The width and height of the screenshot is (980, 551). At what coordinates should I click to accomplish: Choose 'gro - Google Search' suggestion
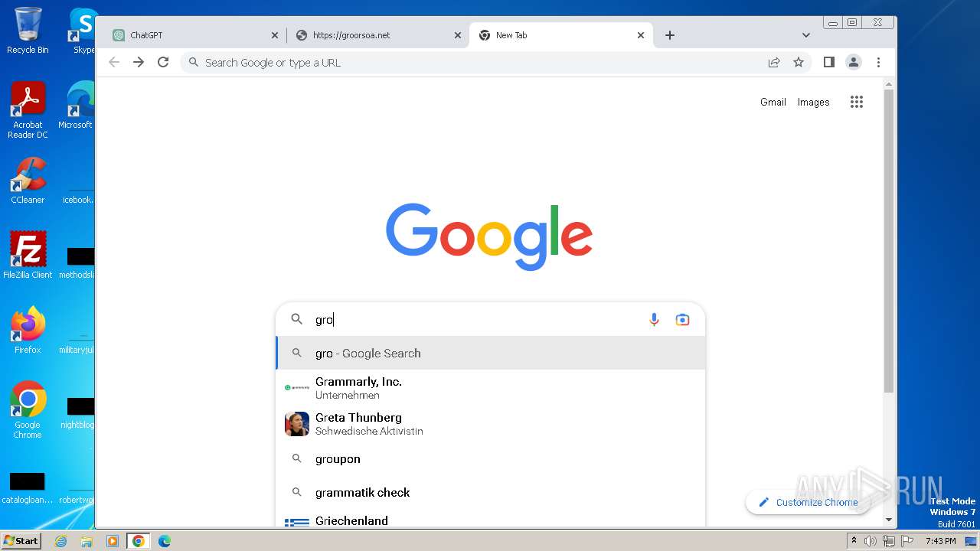490,353
